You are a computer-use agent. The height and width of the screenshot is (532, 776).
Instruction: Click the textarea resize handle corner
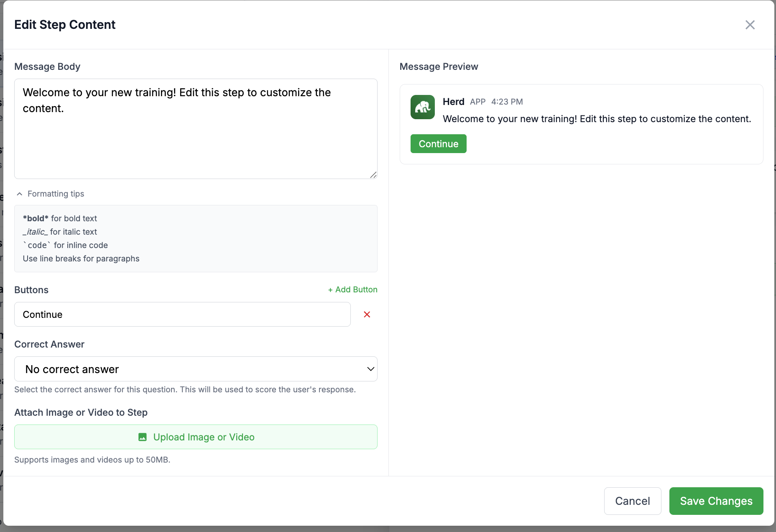373,175
